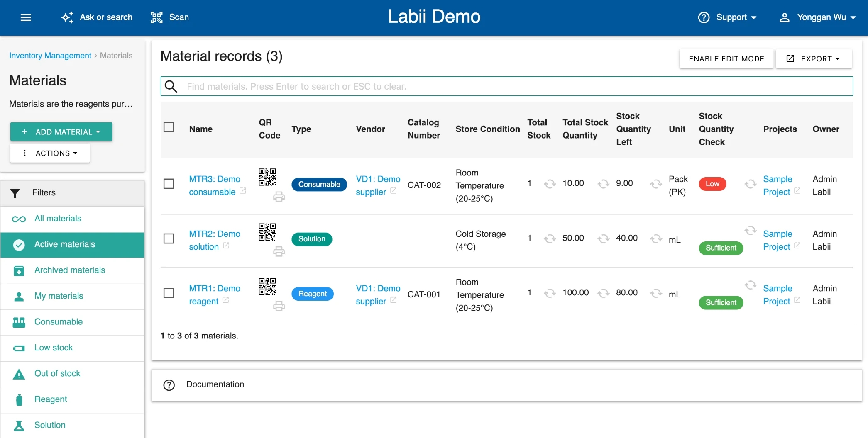868x438 pixels.
Task: Click the Scan QR code icon
Action: point(156,17)
